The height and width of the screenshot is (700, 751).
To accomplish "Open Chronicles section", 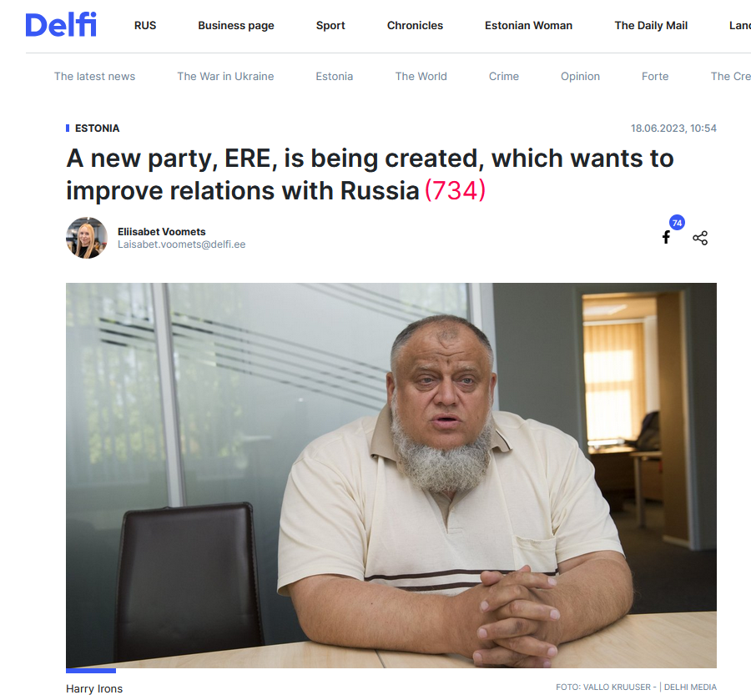I will [x=415, y=25].
